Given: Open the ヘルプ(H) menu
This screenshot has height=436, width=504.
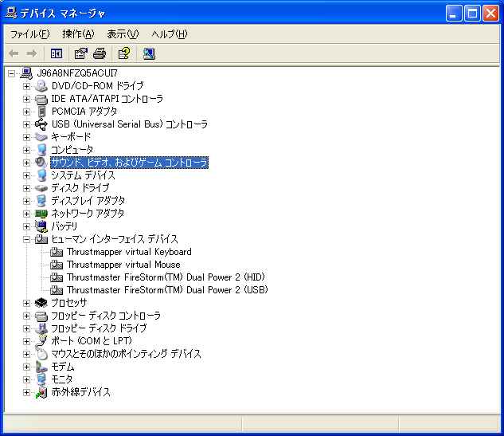Looking at the screenshot, I should (x=170, y=34).
